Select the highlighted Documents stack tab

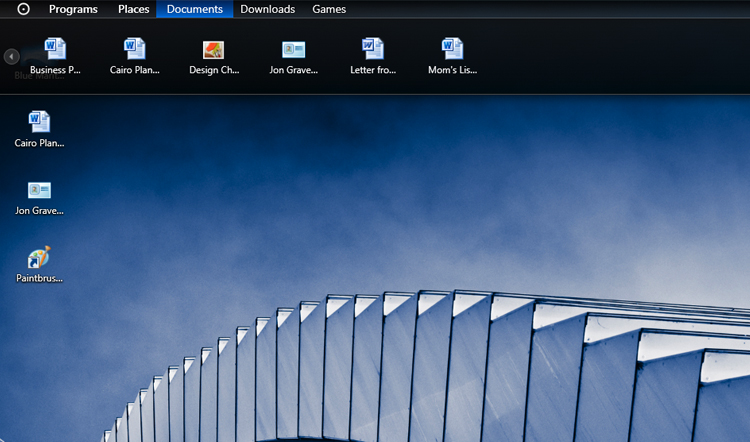(x=194, y=9)
